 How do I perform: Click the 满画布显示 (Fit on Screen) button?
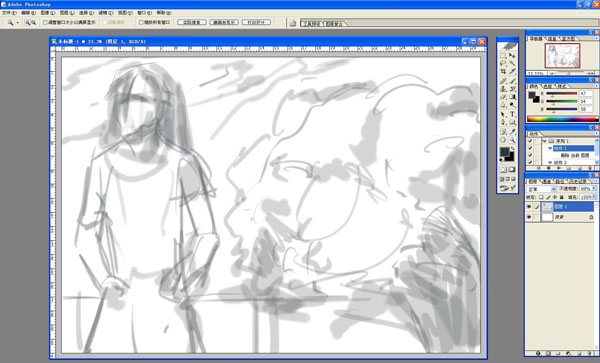[224, 23]
